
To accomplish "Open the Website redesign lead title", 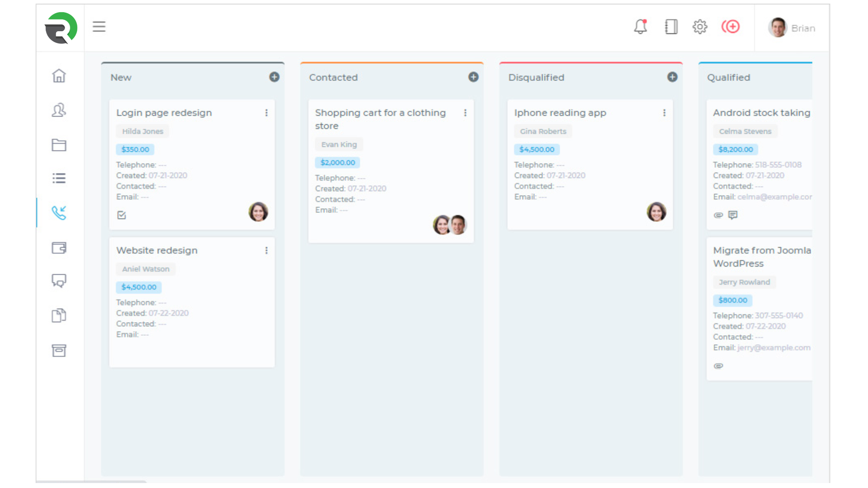I will pyautogui.click(x=157, y=250).
